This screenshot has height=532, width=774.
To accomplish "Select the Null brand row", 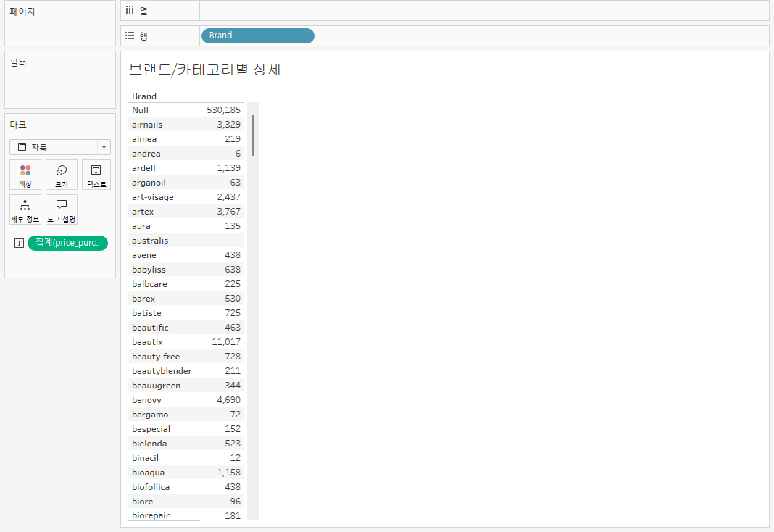I will 186,110.
